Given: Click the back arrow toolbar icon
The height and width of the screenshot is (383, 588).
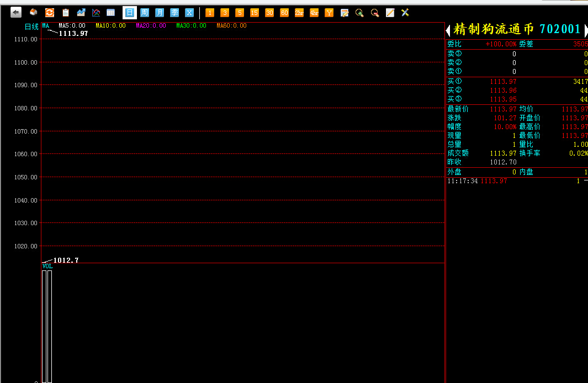Looking at the screenshot, I should pyautogui.click(x=16, y=12).
